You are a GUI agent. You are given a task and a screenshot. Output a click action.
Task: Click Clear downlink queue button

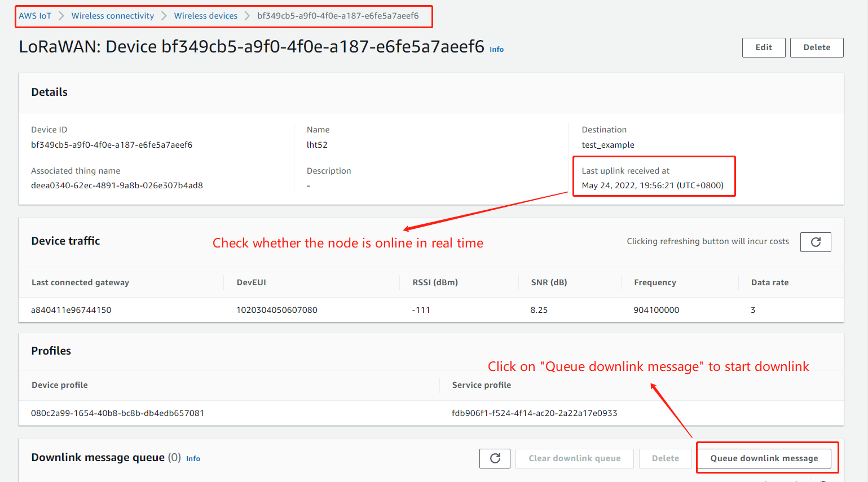coord(574,458)
